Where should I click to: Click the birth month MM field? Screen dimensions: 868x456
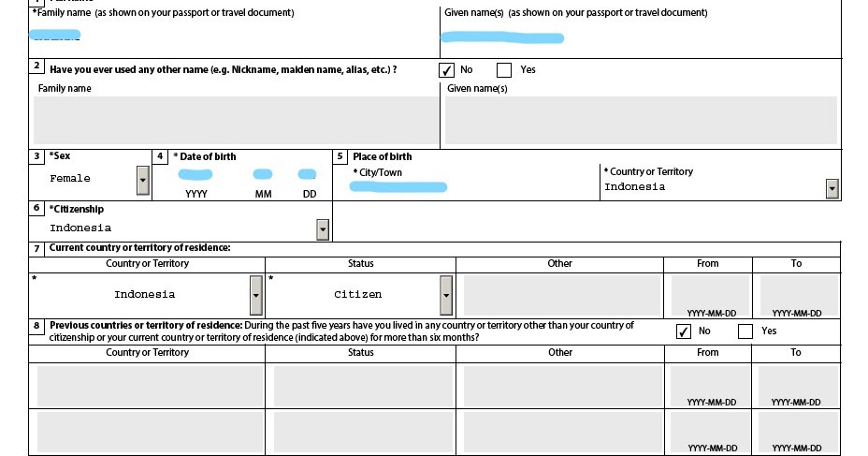pyautogui.click(x=263, y=174)
